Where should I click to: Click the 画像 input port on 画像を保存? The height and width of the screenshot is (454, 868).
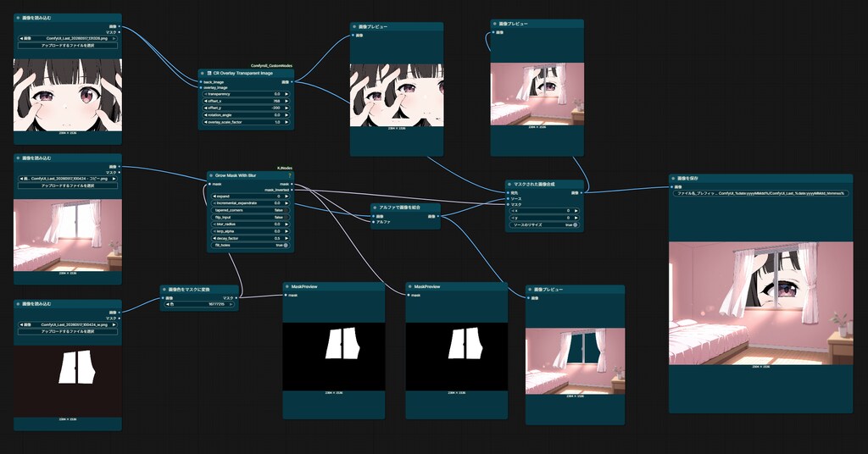(x=672, y=187)
